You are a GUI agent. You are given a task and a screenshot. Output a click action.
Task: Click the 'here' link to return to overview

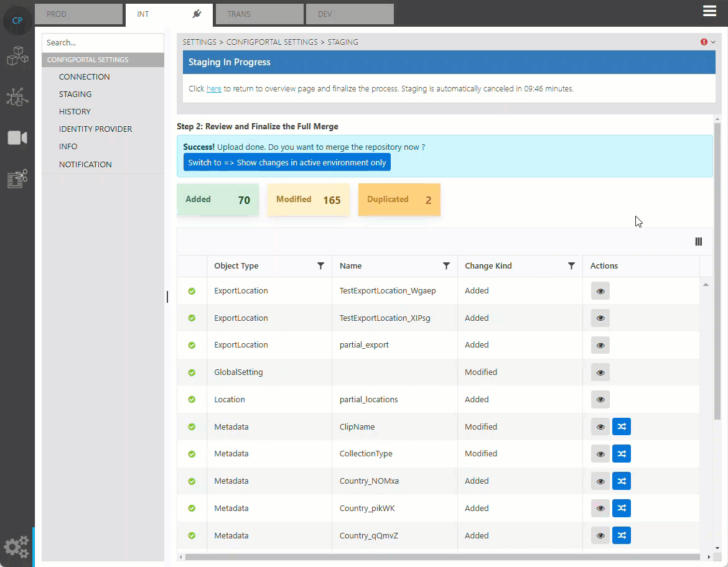coord(213,89)
